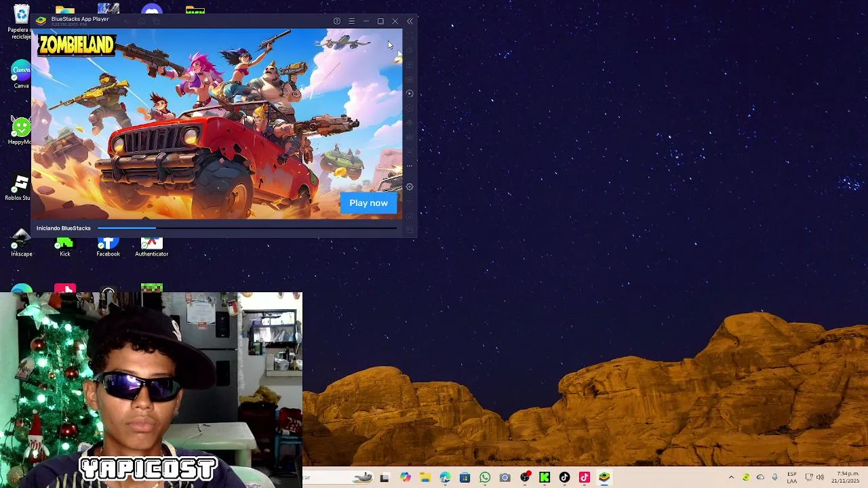This screenshot has height=488, width=868.
Task: Open the Camera app from the taskbar
Action: point(505,478)
